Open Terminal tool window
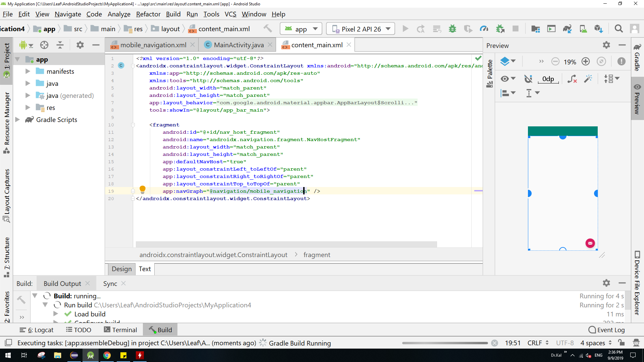Screen dimensions: 644x362 (121, 330)
